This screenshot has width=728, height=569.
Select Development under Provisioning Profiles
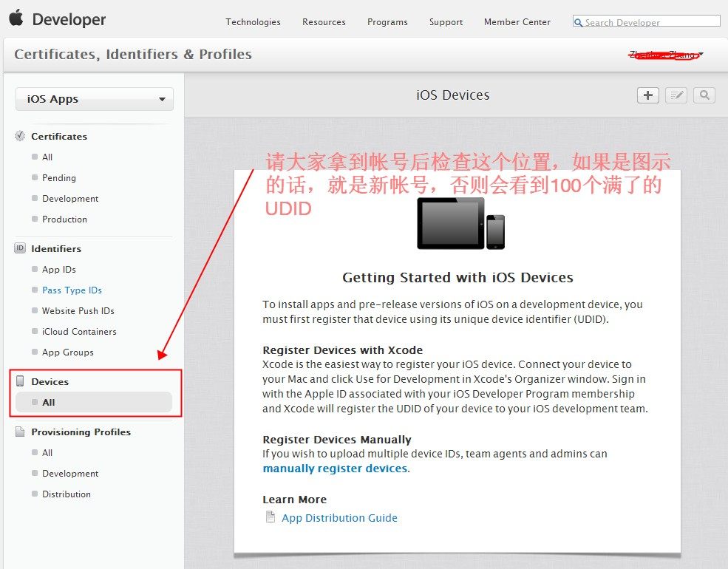(70, 474)
